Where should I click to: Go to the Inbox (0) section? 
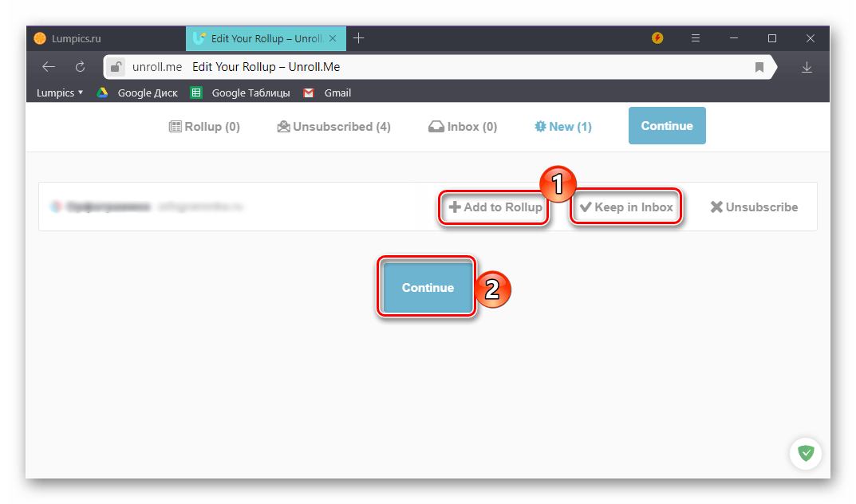pos(463,126)
